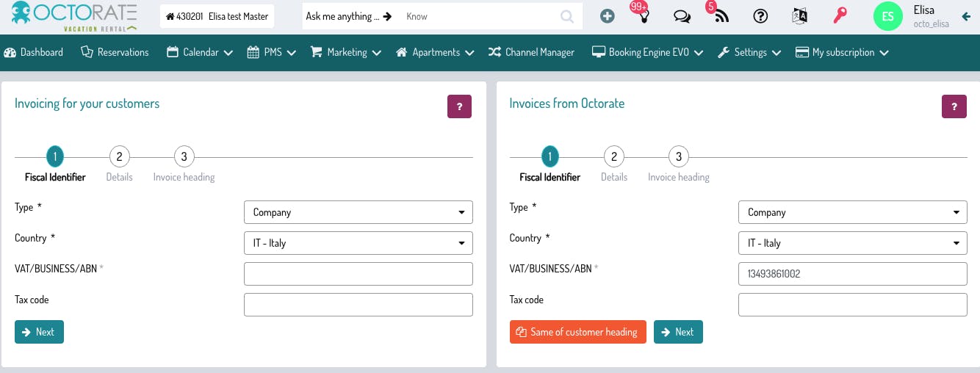Click the search magnifier icon
This screenshot has height=373, width=980.
pos(567,16)
